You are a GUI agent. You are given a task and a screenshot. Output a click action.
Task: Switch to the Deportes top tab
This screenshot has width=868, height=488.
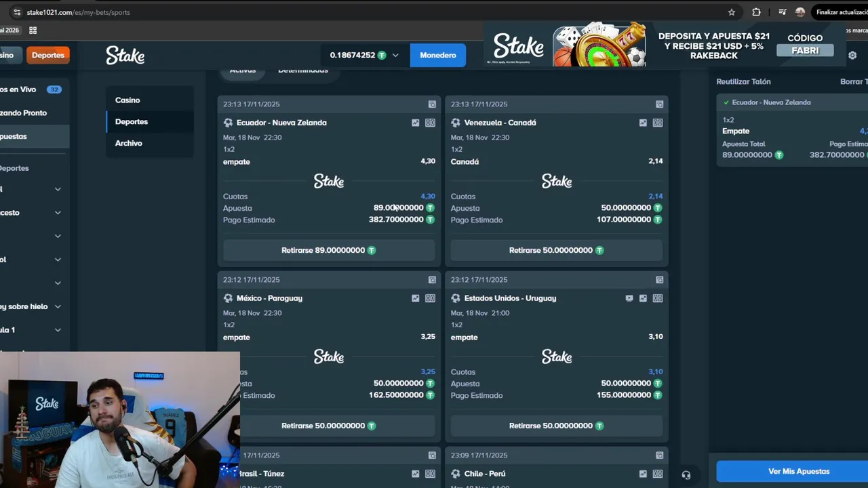click(47, 56)
